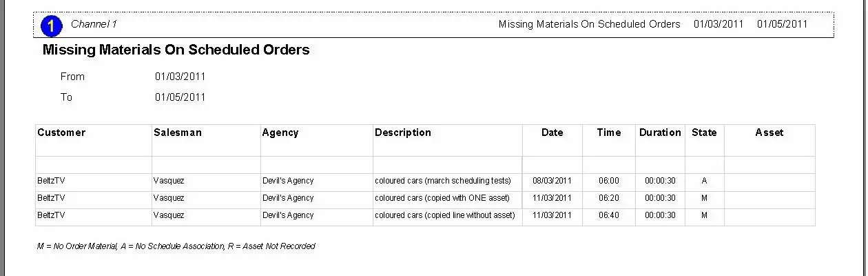Click the state legend footnote text
The image size is (868, 276).
coord(176,246)
